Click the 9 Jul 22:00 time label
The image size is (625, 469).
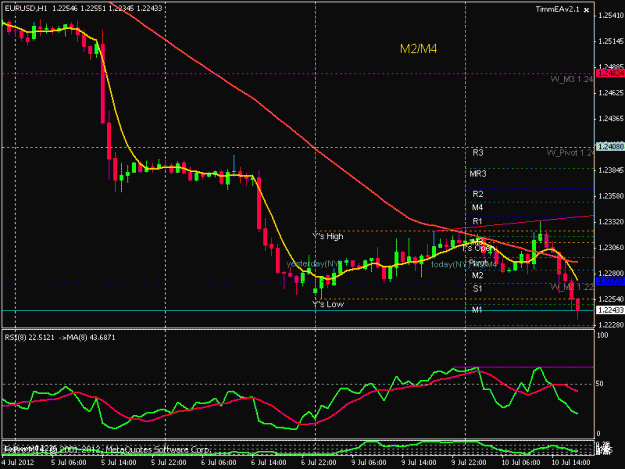(468, 463)
